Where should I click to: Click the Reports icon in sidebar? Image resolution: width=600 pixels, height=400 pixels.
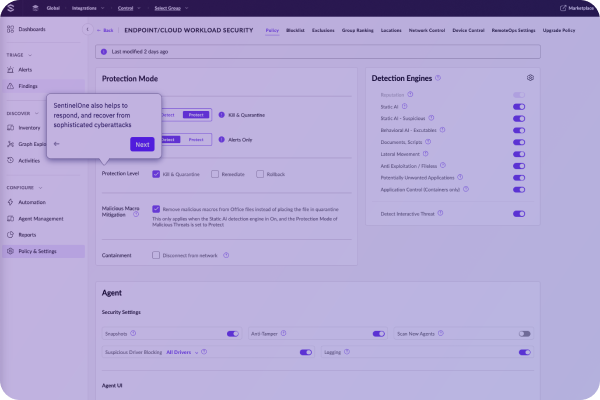(x=10, y=234)
